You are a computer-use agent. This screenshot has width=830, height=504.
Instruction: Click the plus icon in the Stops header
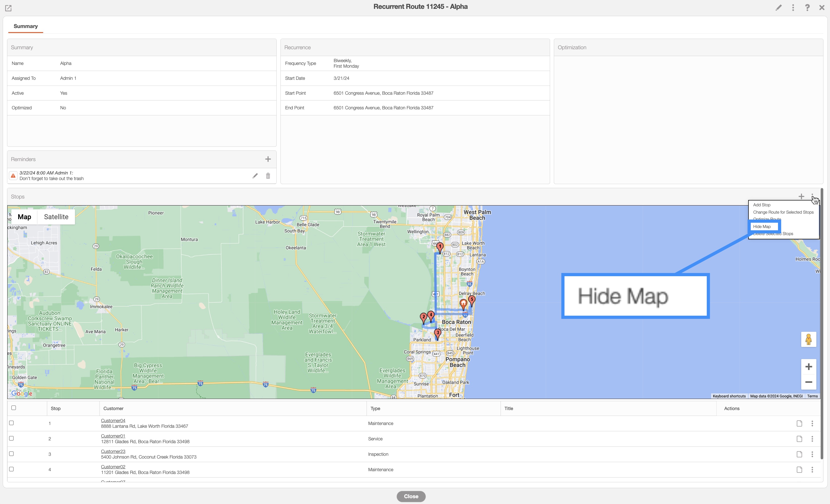(801, 196)
